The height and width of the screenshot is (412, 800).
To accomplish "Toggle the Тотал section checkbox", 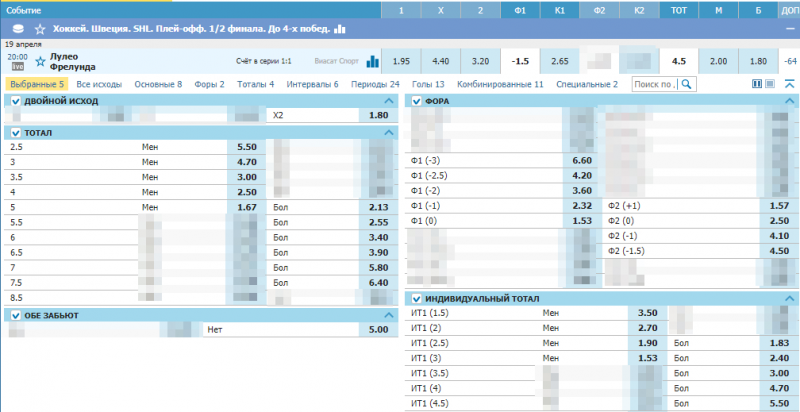I will click(x=16, y=132).
